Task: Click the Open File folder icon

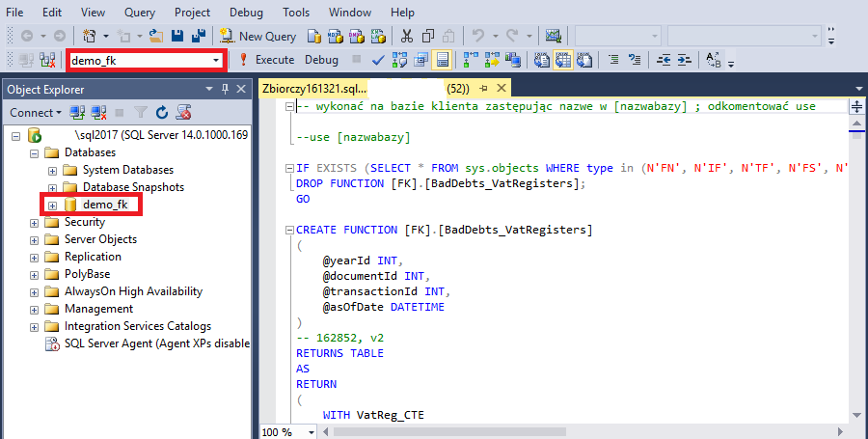Action: (156, 37)
